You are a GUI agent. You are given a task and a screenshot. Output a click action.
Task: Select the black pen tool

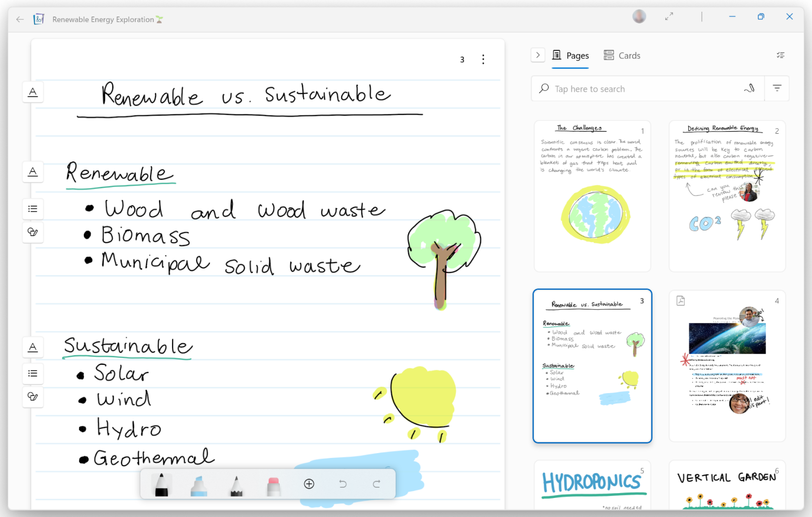[161, 484]
